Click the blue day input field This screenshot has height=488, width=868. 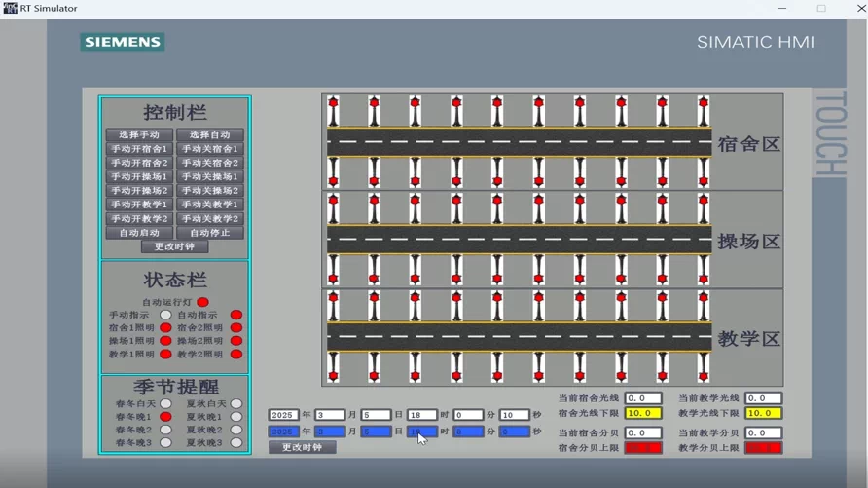pos(376,432)
